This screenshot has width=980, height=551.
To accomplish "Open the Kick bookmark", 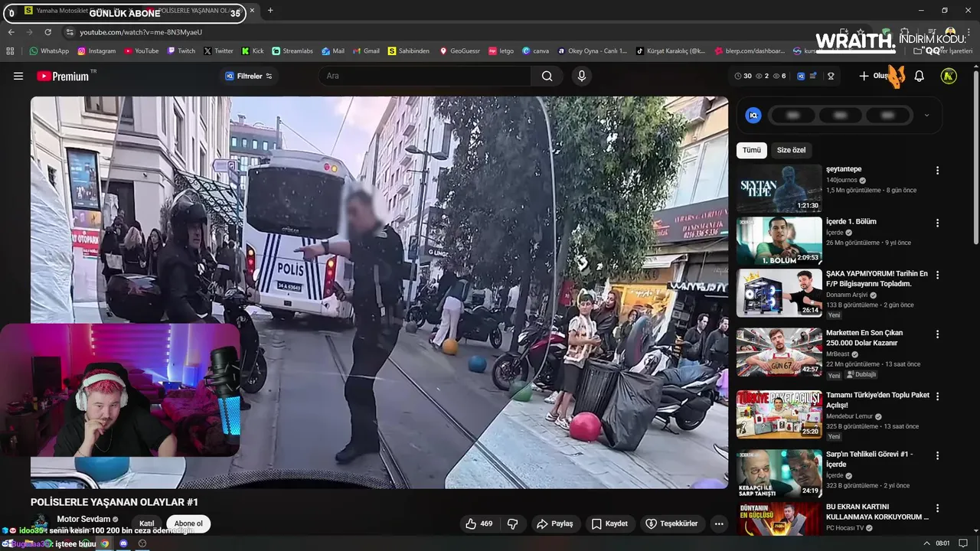I will 253,51.
